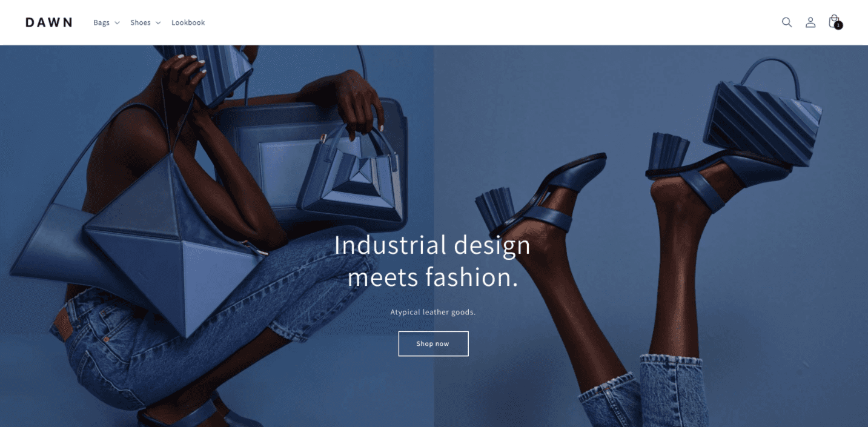This screenshot has width=868, height=427.
Task: Click the account login person icon
Action: (810, 22)
